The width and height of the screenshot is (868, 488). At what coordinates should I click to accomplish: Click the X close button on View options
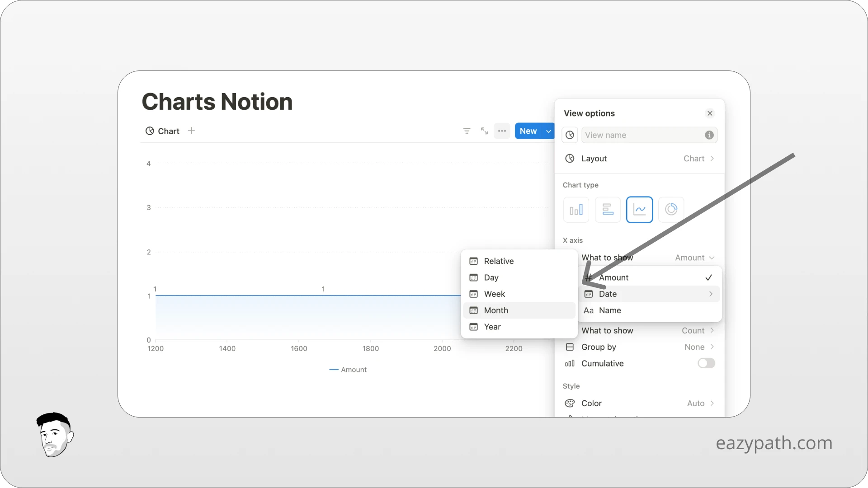pyautogui.click(x=710, y=113)
